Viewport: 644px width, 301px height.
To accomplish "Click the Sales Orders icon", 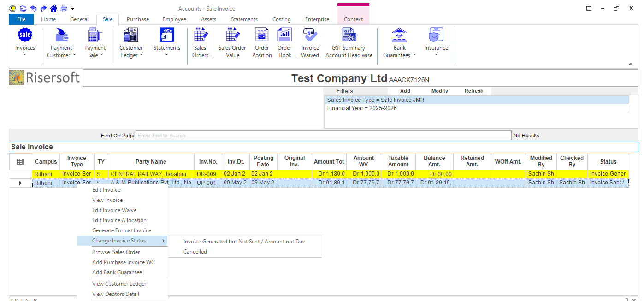I will click(200, 35).
